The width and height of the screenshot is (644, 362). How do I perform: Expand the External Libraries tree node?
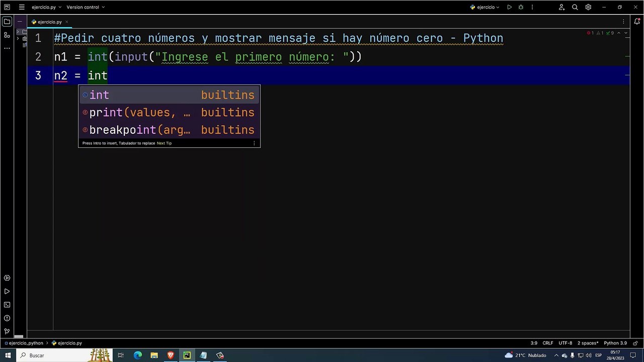pyautogui.click(x=18, y=38)
